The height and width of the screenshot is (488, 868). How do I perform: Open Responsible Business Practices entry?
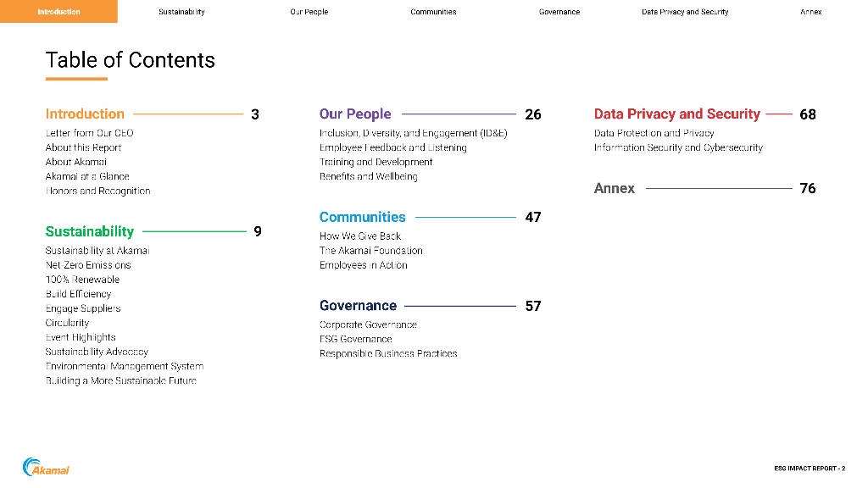pyautogui.click(x=387, y=353)
